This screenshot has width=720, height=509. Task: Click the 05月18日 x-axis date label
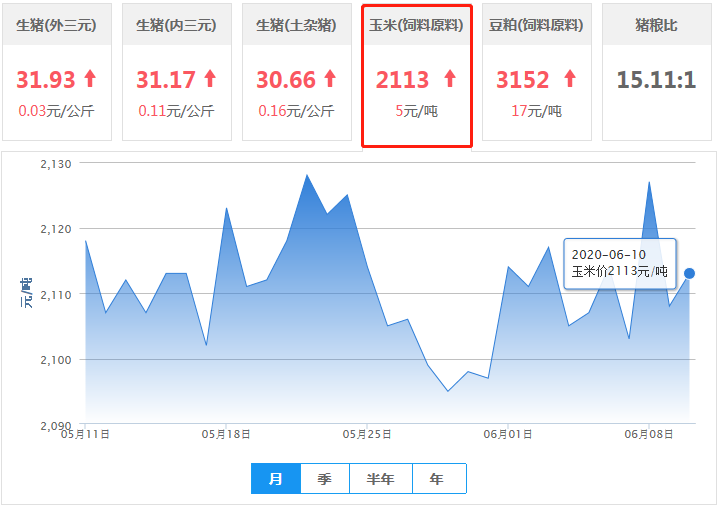tap(226, 434)
